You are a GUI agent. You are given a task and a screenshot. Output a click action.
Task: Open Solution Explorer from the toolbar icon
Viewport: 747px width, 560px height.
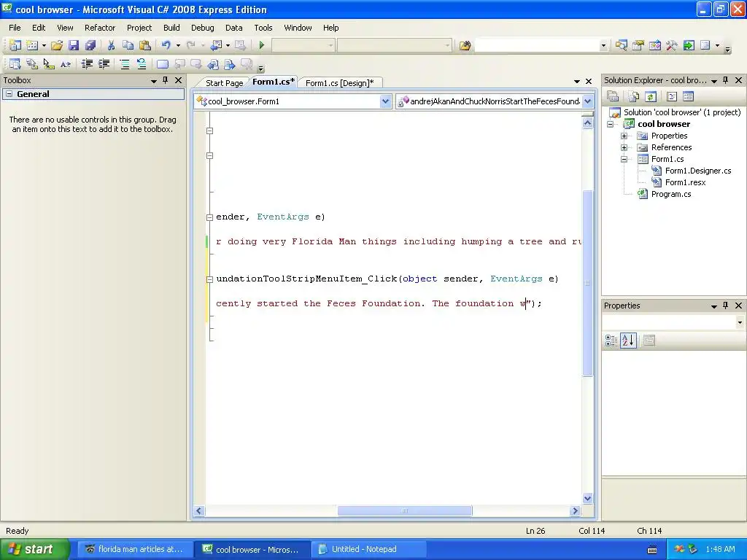[x=622, y=45]
